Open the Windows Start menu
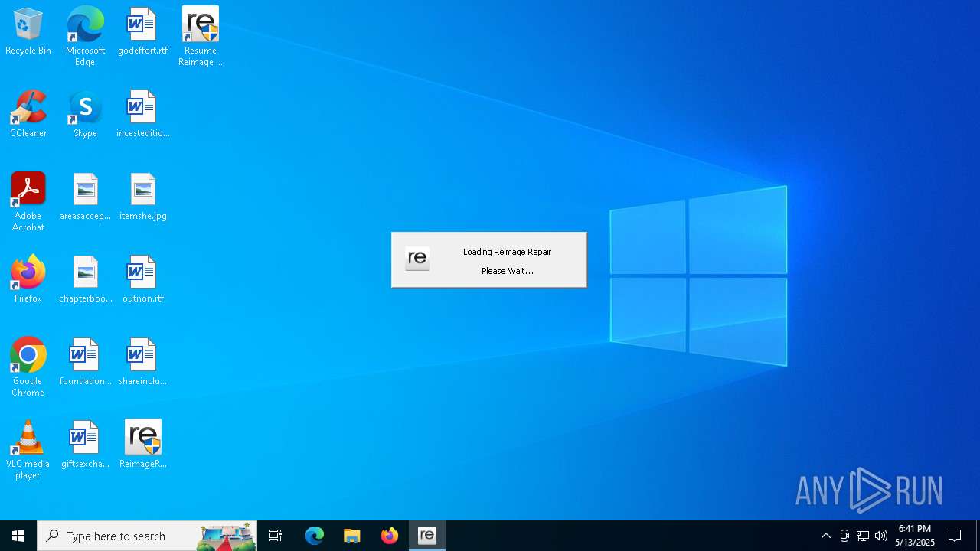This screenshot has width=980, height=551. [x=18, y=536]
